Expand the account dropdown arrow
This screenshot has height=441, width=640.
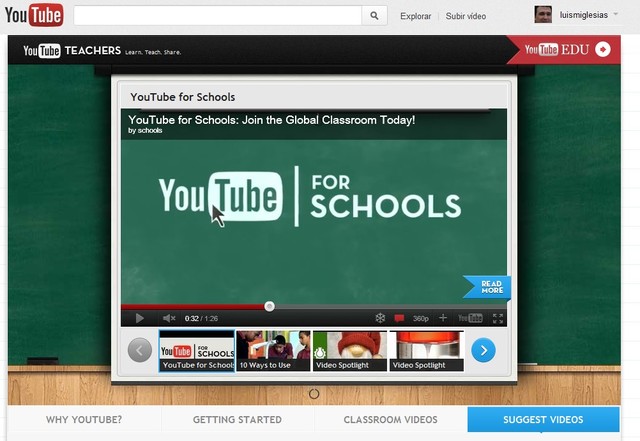[x=616, y=14]
